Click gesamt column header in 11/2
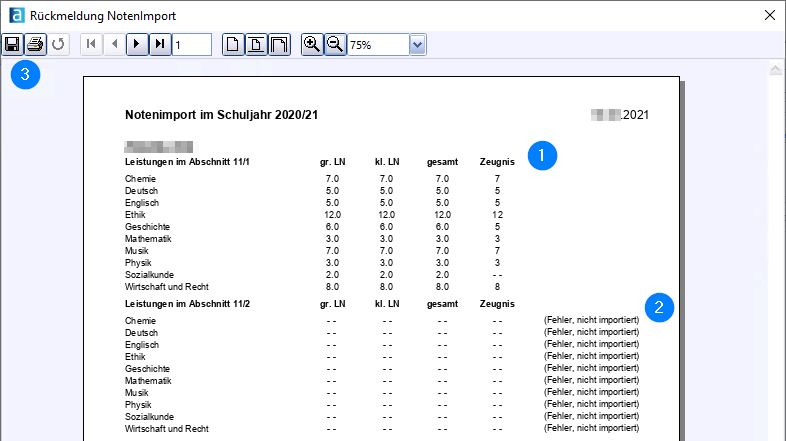Image resolution: width=786 pixels, height=441 pixels. click(x=442, y=304)
